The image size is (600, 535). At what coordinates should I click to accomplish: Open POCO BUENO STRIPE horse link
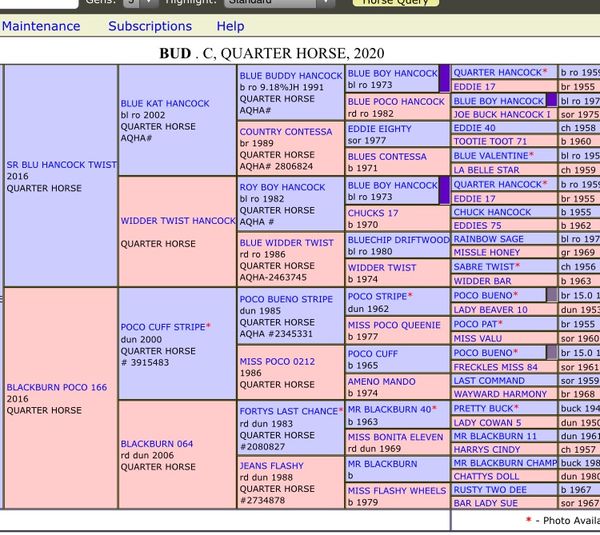pyautogui.click(x=286, y=299)
